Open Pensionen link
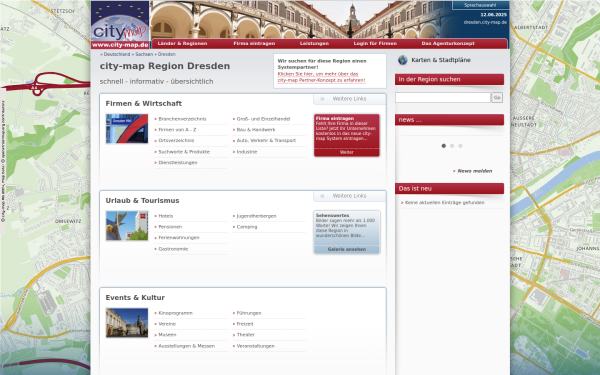This screenshot has height=375, width=600. (x=170, y=227)
